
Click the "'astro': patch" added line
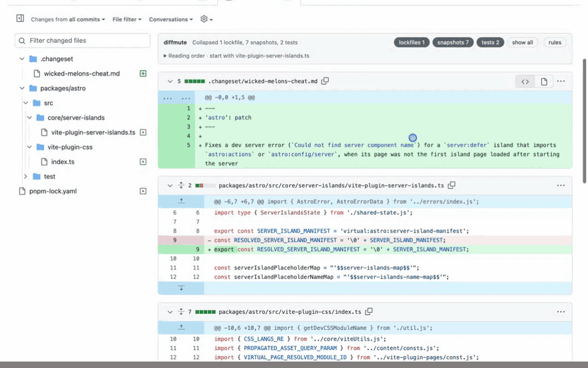click(x=365, y=118)
